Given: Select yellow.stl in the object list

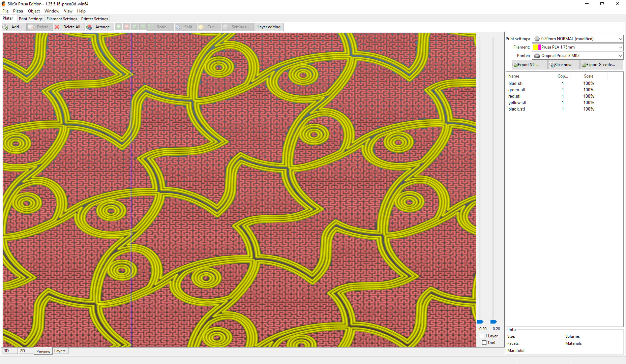Looking at the screenshot, I should point(517,102).
